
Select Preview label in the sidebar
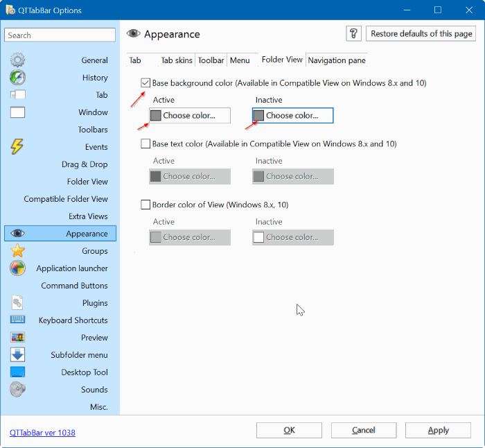pos(94,338)
